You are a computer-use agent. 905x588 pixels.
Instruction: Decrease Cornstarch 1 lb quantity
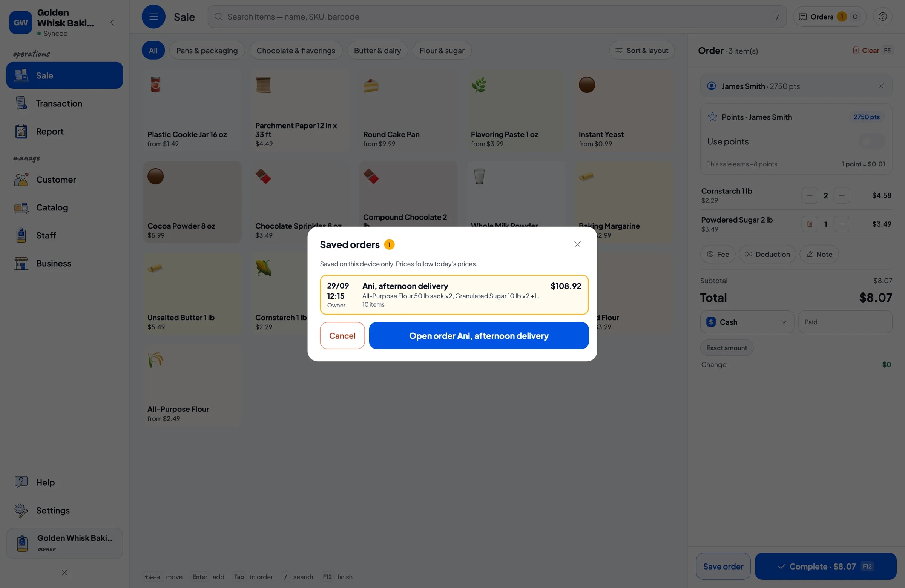809,195
